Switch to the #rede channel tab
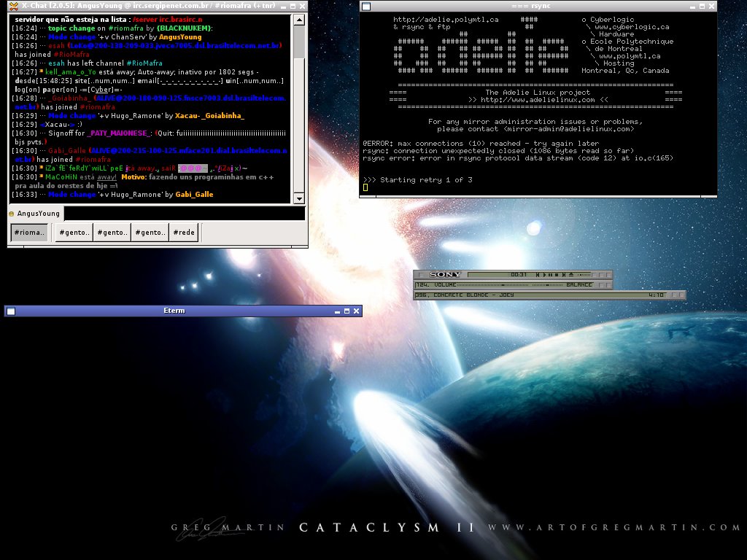 [184, 233]
